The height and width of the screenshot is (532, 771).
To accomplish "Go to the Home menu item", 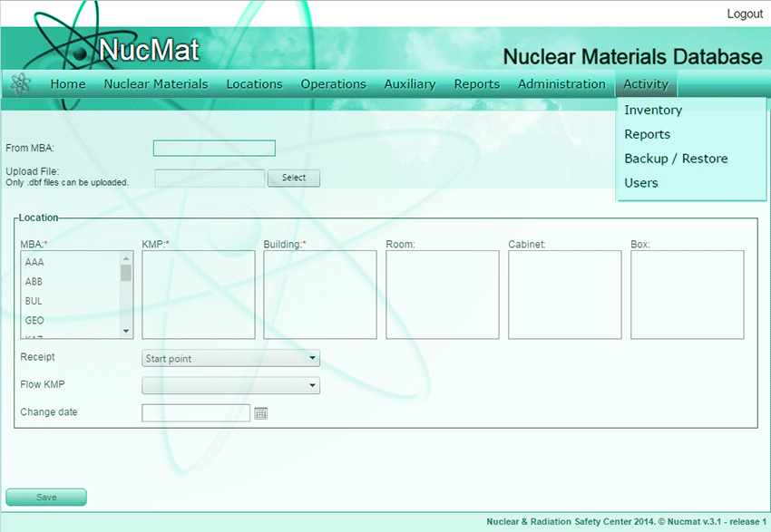I will point(68,84).
